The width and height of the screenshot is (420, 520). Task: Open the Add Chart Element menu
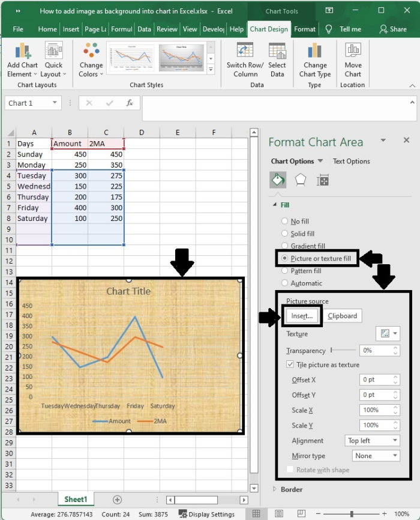click(x=22, y=59)
